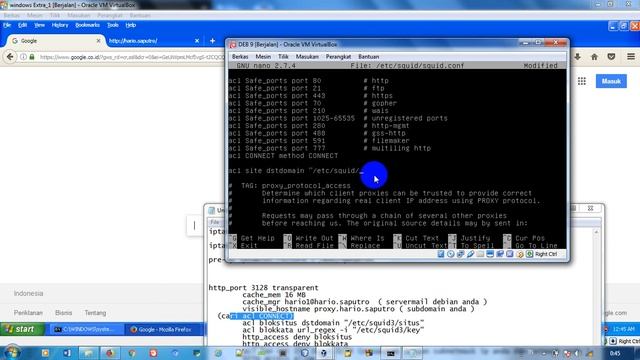Click Tentang link in Google footer
Screen dimensions: 640x360
tap(95, 313)
